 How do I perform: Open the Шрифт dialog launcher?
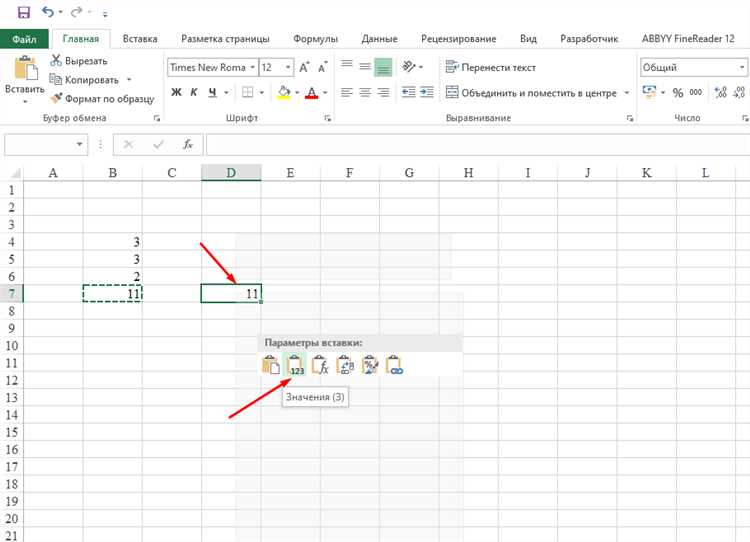coord(328,118)
